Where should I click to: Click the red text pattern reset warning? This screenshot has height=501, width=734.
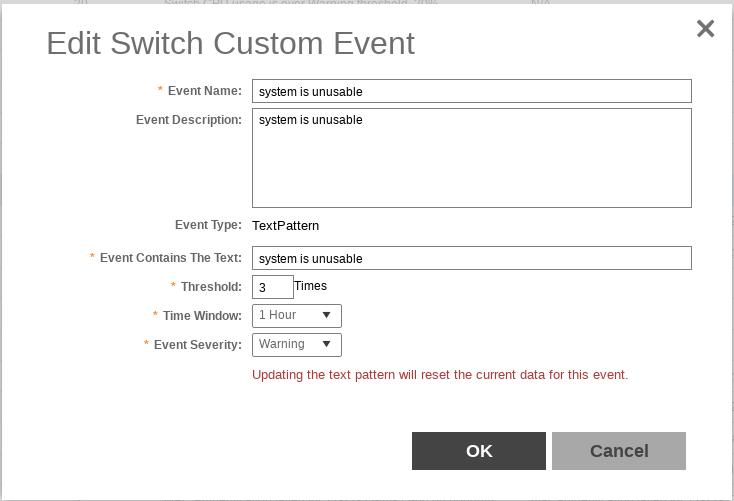[x=440, y=375]
